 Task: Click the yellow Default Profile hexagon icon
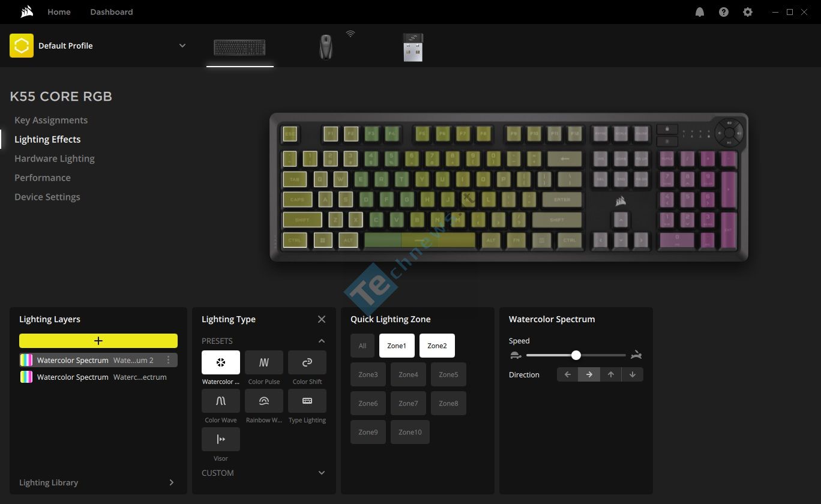(x=22, y=46)
